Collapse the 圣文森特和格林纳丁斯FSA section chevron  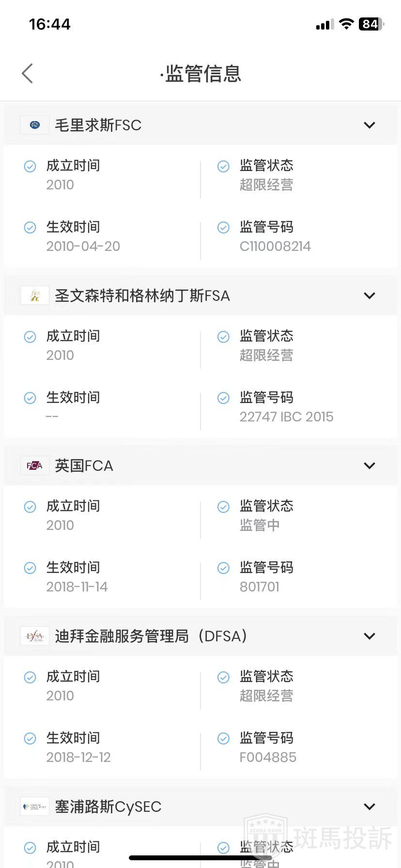pos(370,296)
